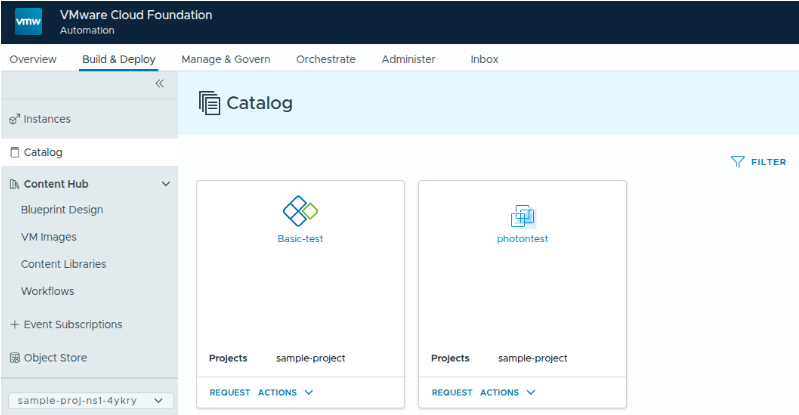Open the Actions dropdown for Basic-test
Image resolution: width=799 pixels, height=415 pixels.
tap(285, 393)
